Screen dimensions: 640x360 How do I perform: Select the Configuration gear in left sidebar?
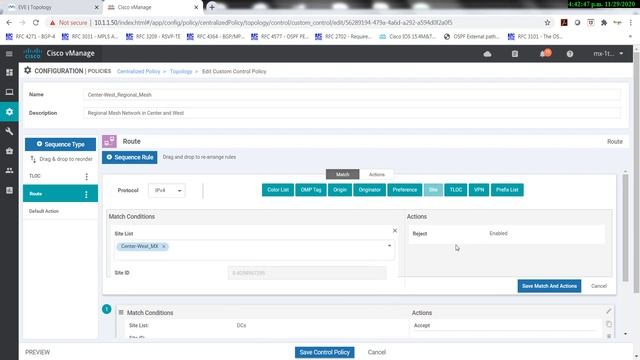(x=9, y=111)
